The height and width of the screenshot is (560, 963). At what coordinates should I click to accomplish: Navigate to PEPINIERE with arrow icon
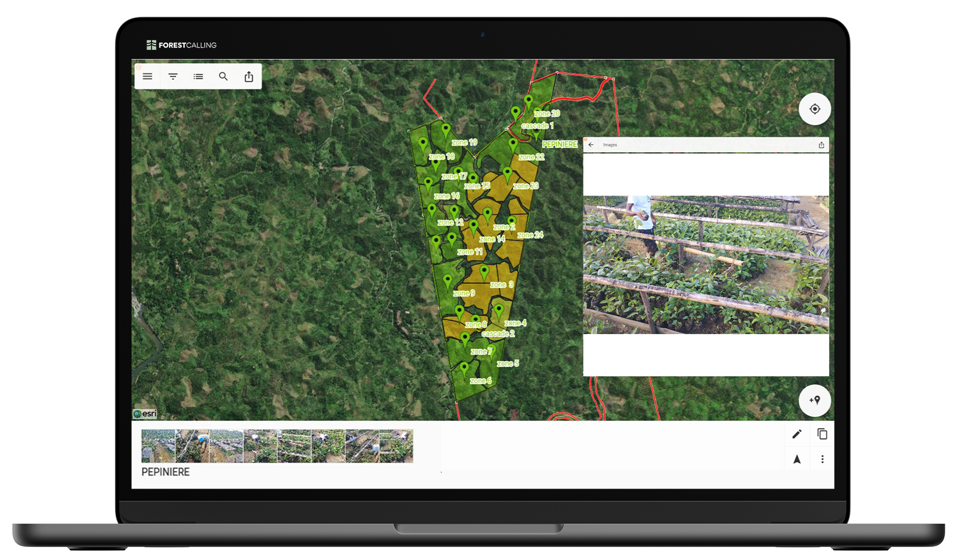tap(797, 459)
